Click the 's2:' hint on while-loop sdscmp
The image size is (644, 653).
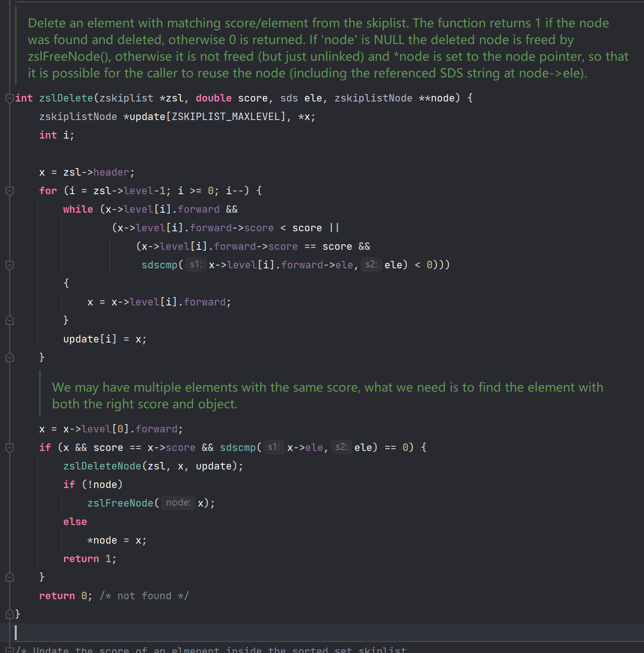pos(371,265)
